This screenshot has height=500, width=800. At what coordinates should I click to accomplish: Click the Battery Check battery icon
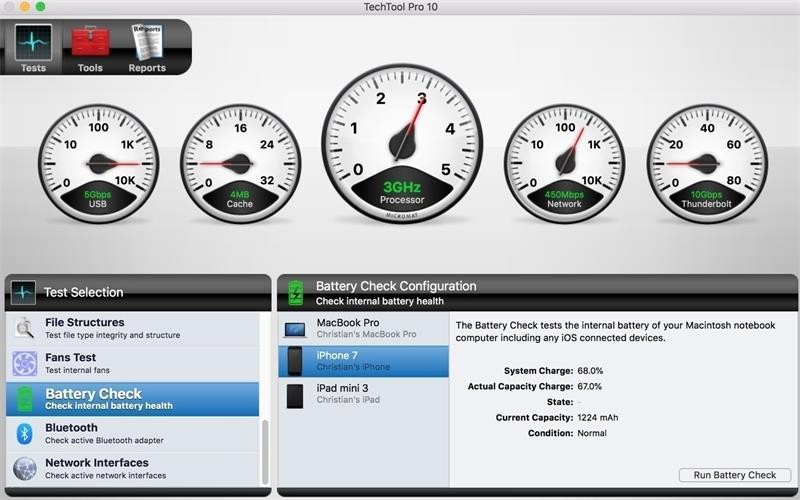(x=24, y=399)
